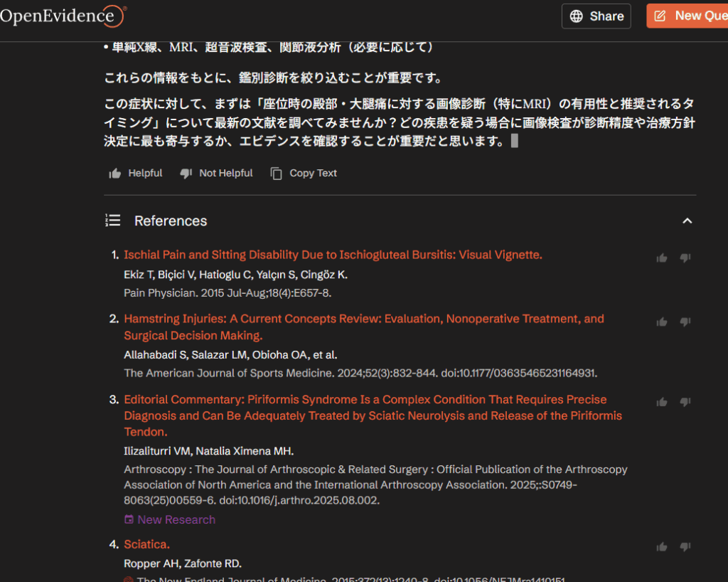Downvote the Piriformis Syndrome editorial reference
This screenshot has height=582, width=728.
(x=685, y=403)
